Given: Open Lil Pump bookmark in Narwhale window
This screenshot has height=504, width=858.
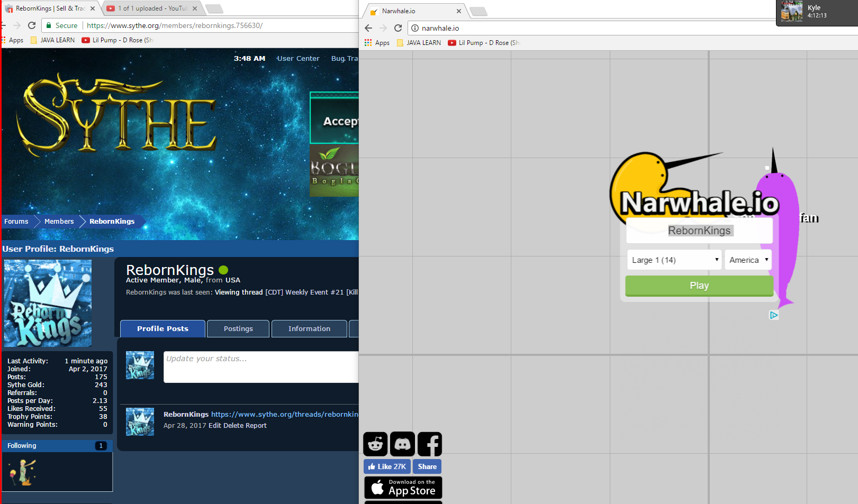Looking at the screenshot, I should [x=483, y=43].
